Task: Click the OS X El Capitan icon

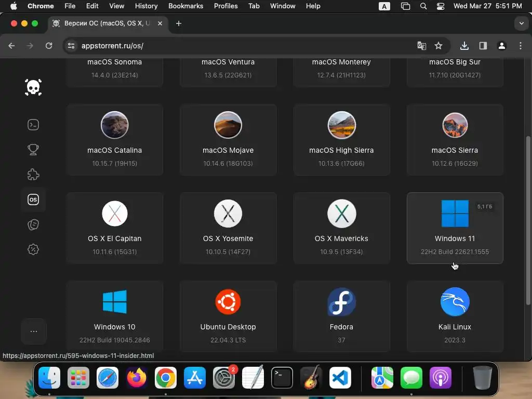Action: click(x=115, y=214)
